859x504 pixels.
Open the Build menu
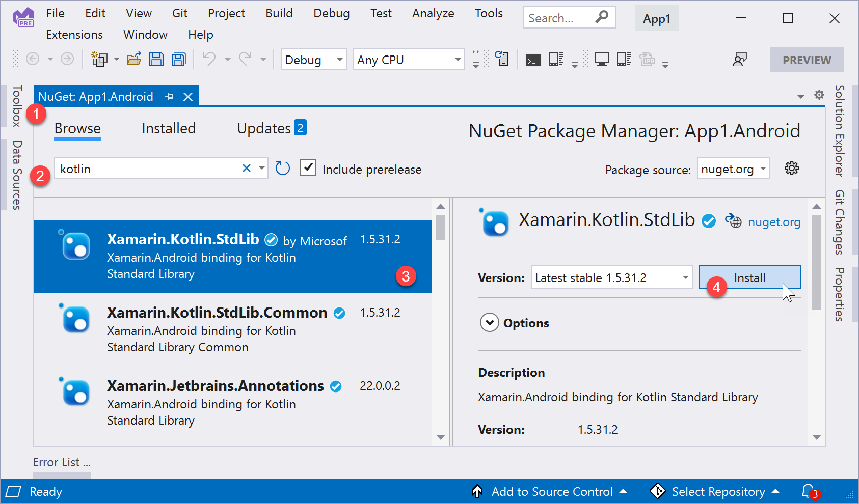tap(279, 13)
